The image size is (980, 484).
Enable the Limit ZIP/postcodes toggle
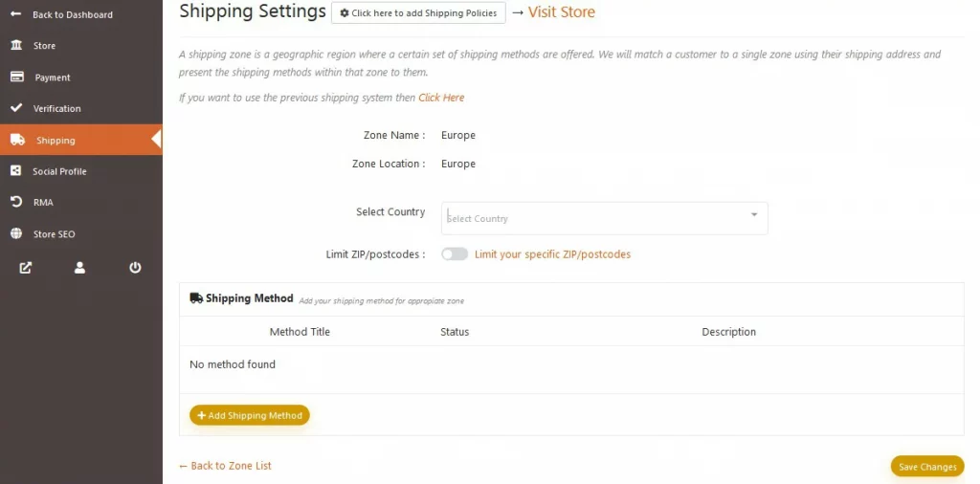[455, 254]
